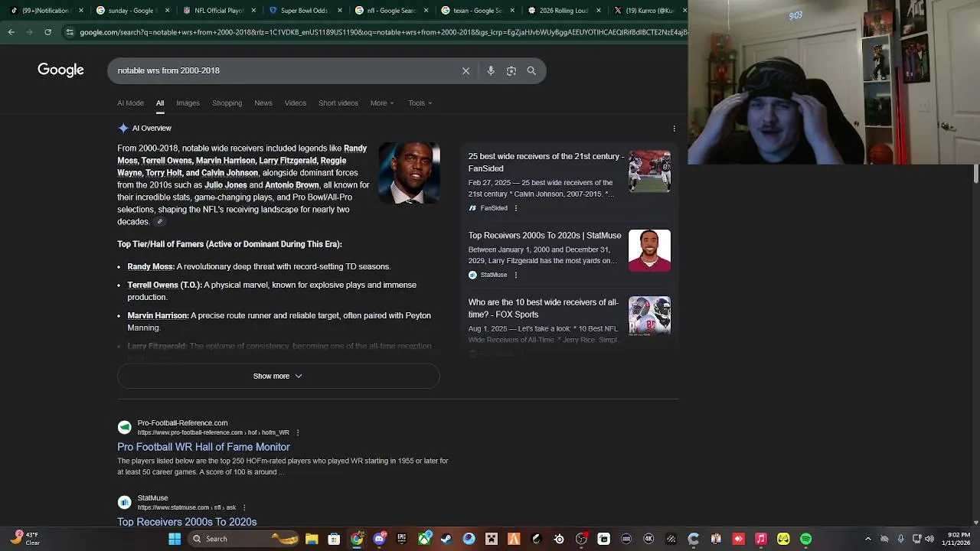Click the Google logo

coord(60,70)
